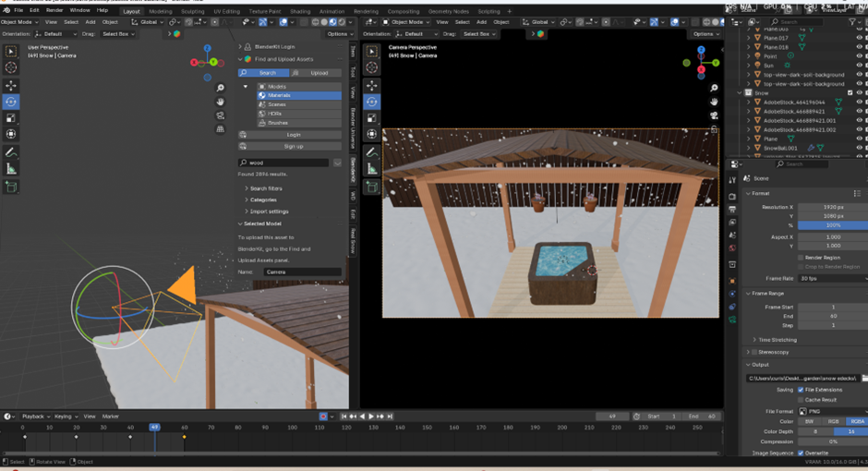This screenshot has width=868, height=471.
Task: Toggle the Overwrite checkbox
Action: [x=800, y=453]
